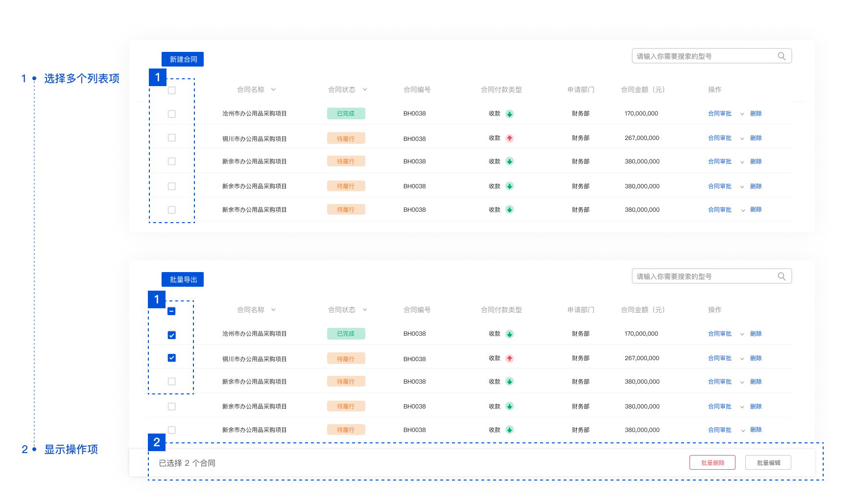Click 铜川市办公用品采购项目 name in 新建合同 panel
The height and width of the screenshot is (504, 854).
coord(255,139)
